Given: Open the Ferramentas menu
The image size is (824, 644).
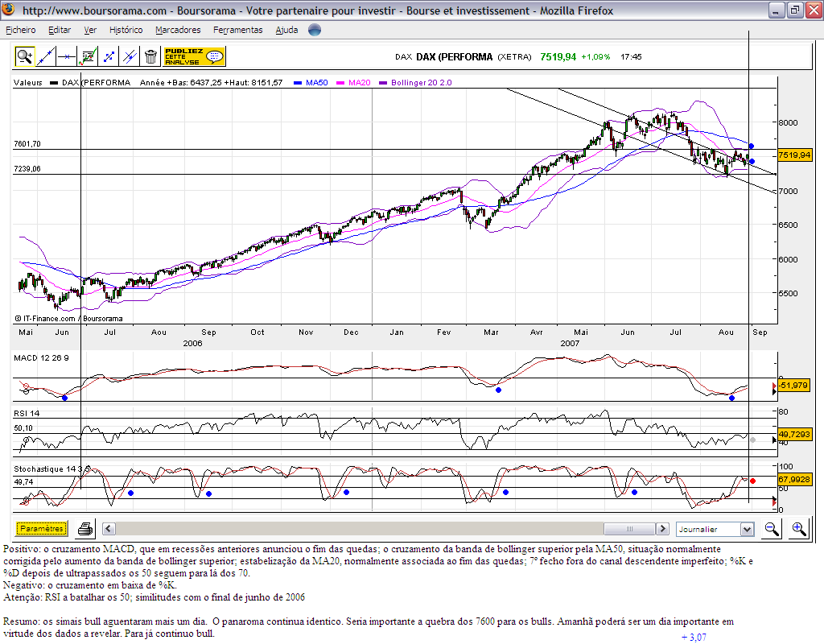Looking at the screenshot, I should click(x=237, y=30).
